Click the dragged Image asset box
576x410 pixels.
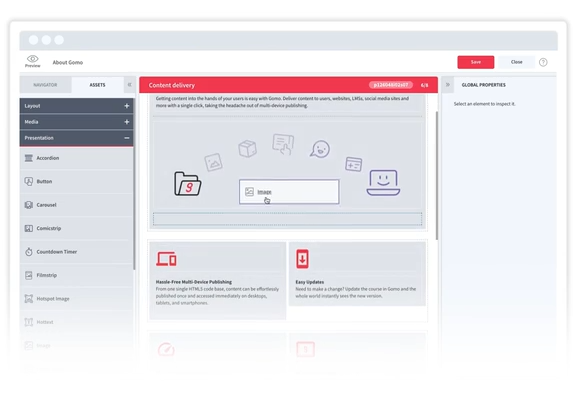click(289, 191)
